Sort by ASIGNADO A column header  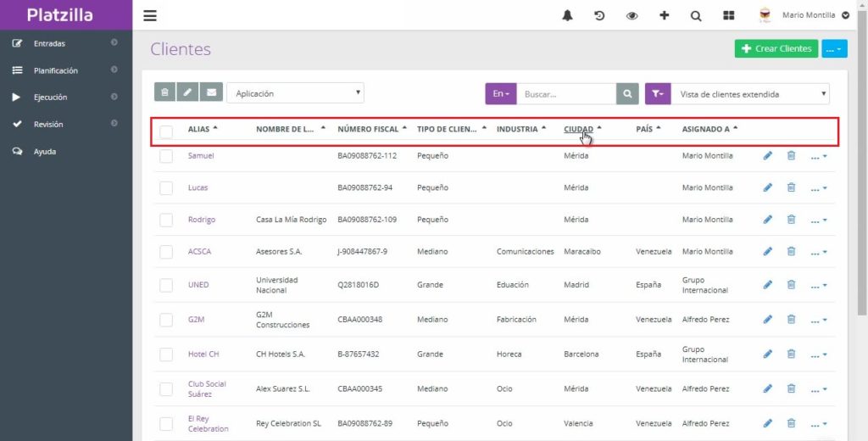(709, 129)
